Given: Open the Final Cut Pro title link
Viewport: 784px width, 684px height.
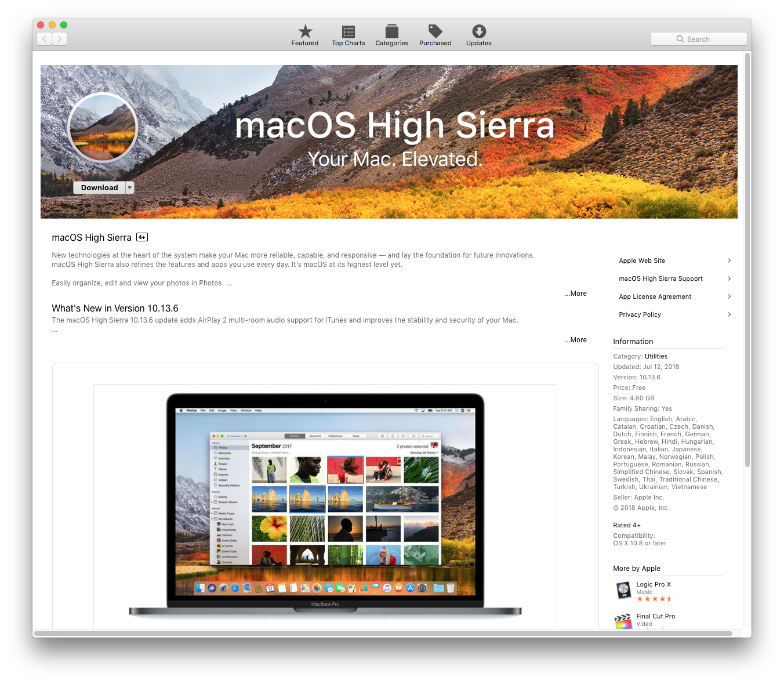Looking at the screenshot, I should (656, 616).
